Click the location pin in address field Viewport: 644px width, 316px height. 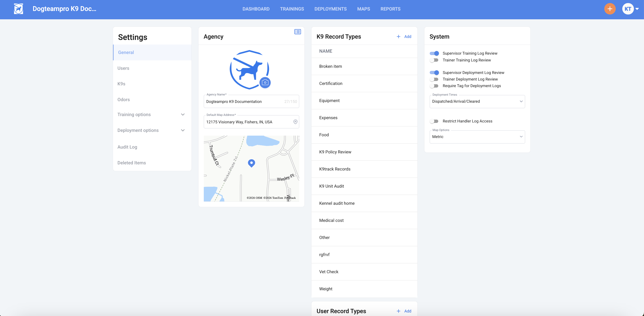pos(295,122)
